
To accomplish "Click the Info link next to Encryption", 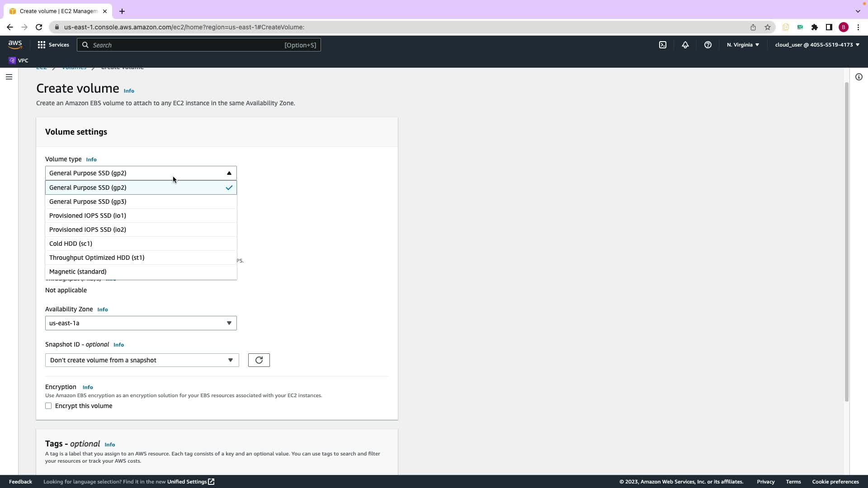I will point(88,387).
